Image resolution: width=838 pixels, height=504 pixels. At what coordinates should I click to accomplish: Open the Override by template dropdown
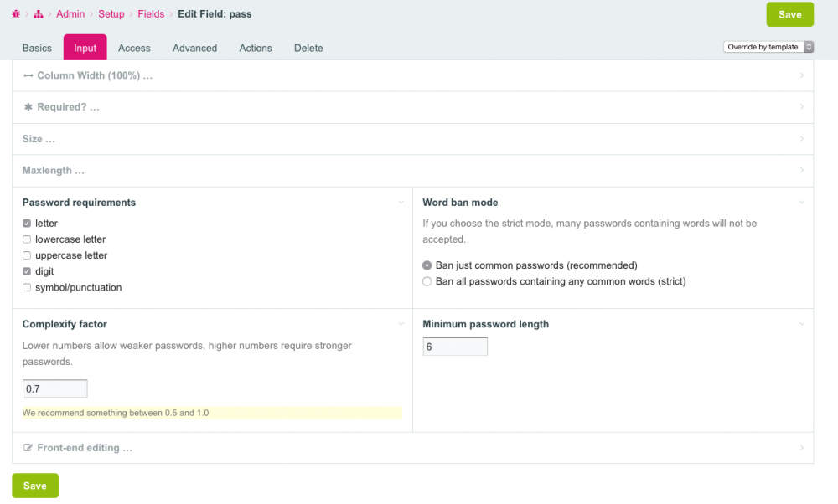pos(768,47)
